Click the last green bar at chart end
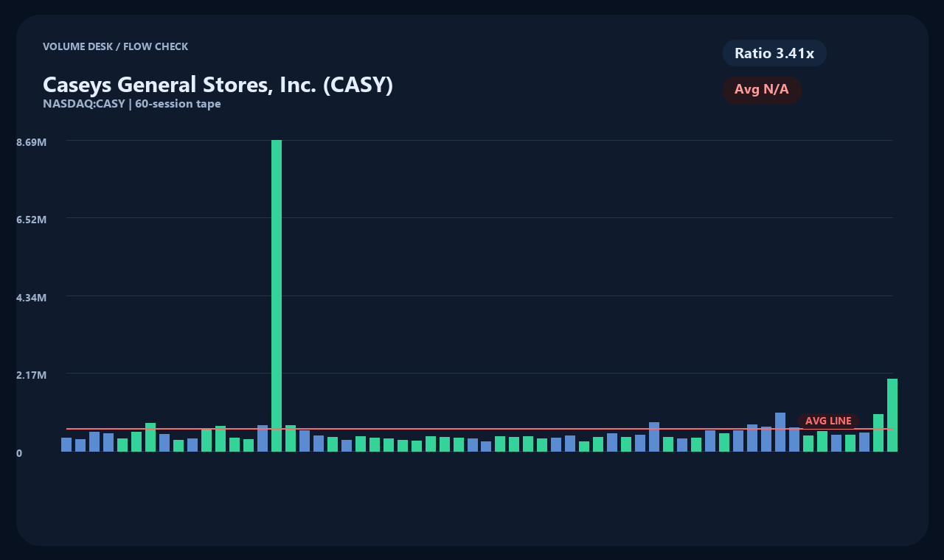Image resolution: width=944 pixels, height=560 pixels. tap(892, 415)
